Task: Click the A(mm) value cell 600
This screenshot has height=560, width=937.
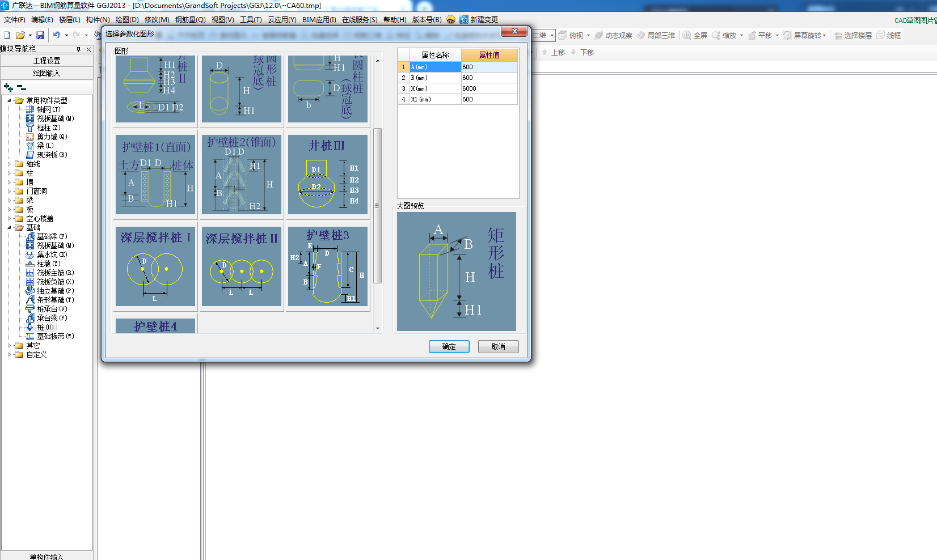Action: tap(489, 67)
